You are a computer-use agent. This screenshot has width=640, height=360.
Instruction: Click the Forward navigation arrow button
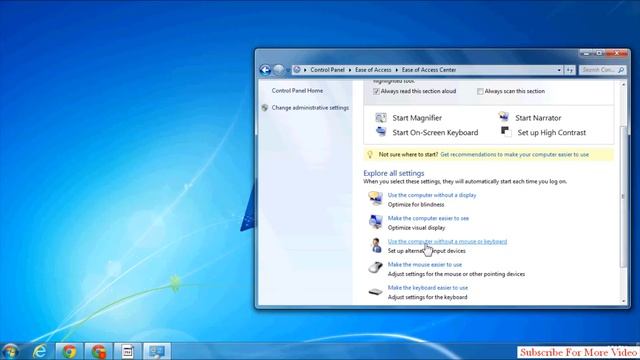click(x=278, y=70)
